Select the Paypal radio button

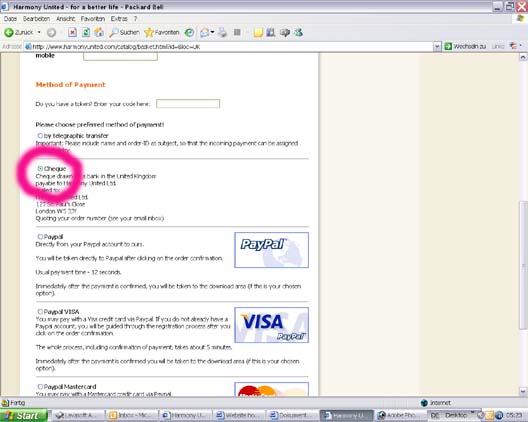[40, 237]
